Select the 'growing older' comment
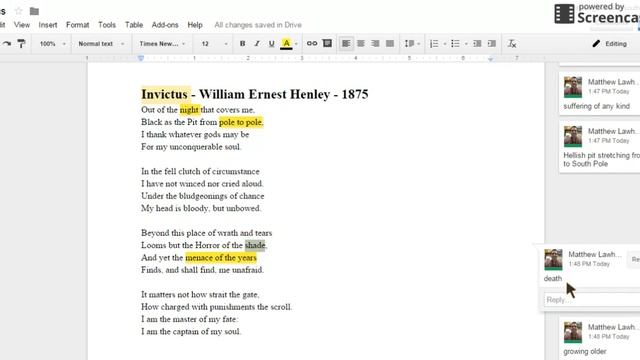 599,339
